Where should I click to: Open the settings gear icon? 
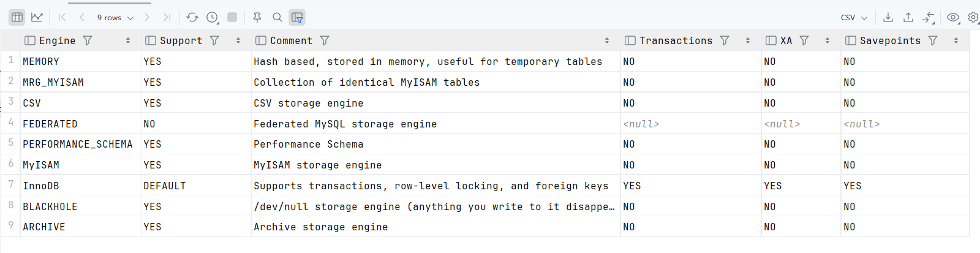pyautogui.click(x=973, y=17)
